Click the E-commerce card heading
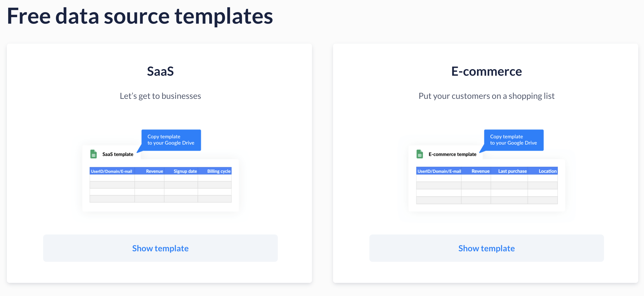 point(486,71)
